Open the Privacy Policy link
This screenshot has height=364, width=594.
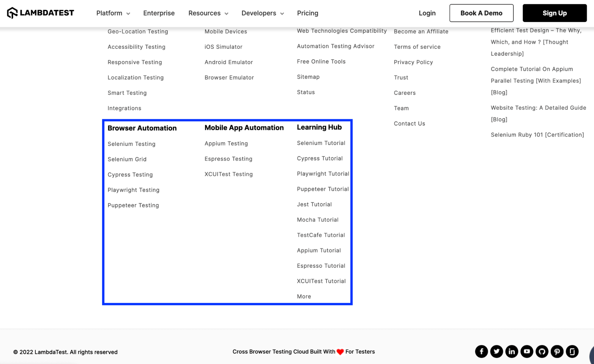413,62
